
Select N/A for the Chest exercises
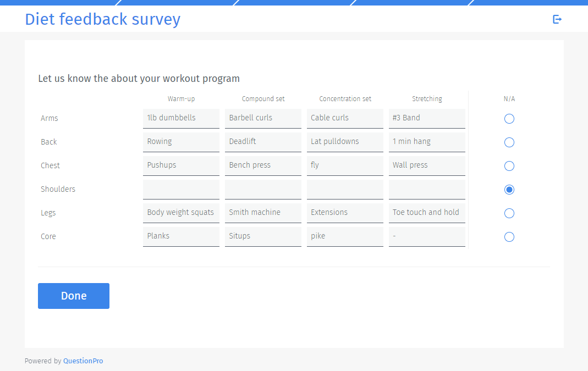pos(509,165)
